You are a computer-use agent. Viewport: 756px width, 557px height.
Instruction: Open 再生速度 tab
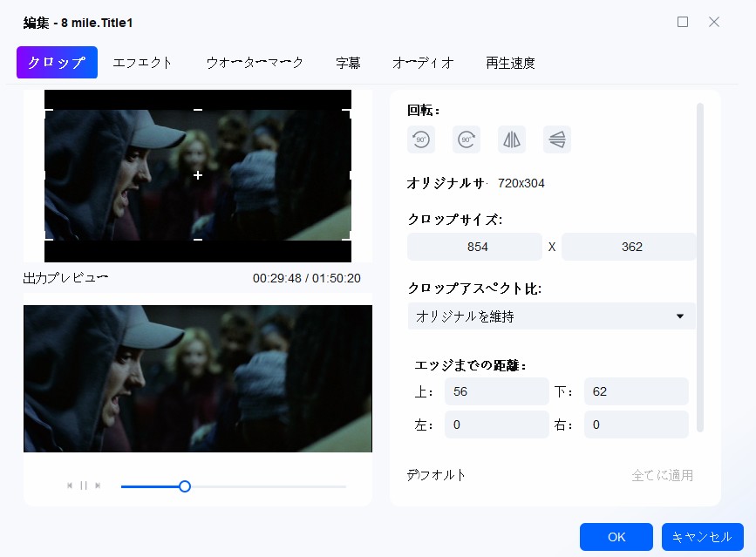511,63
